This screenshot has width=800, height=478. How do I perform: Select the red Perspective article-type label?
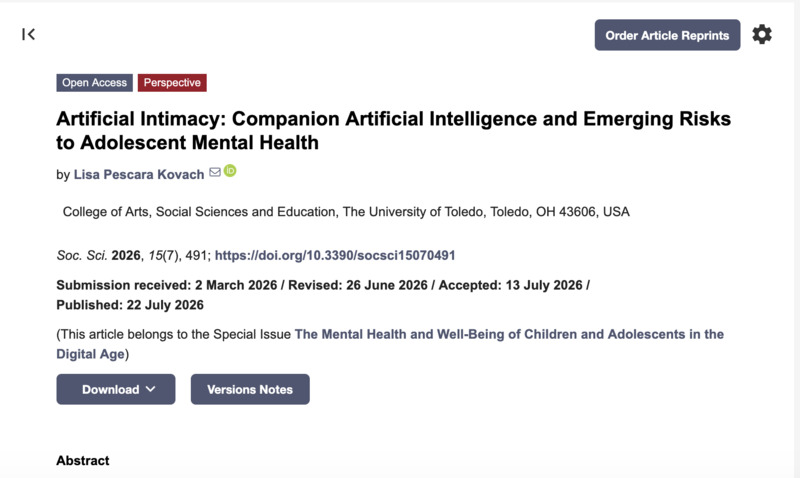coord(172,83)
